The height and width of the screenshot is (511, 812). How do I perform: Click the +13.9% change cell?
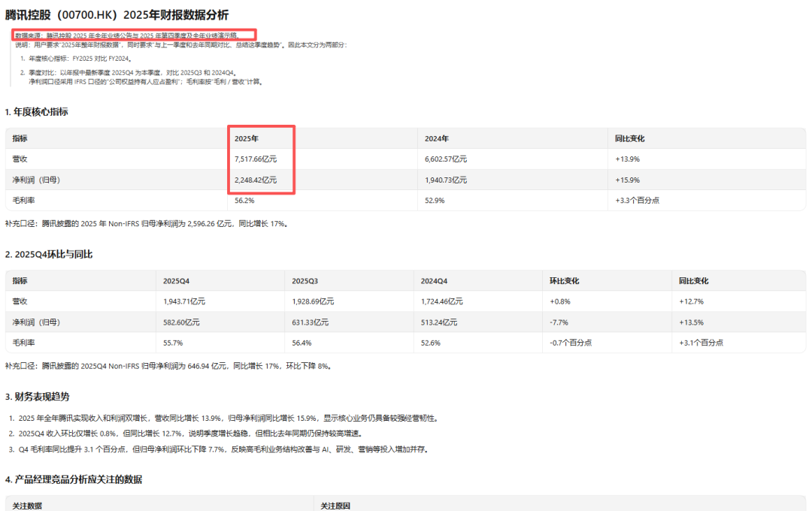tap(627, 159)
